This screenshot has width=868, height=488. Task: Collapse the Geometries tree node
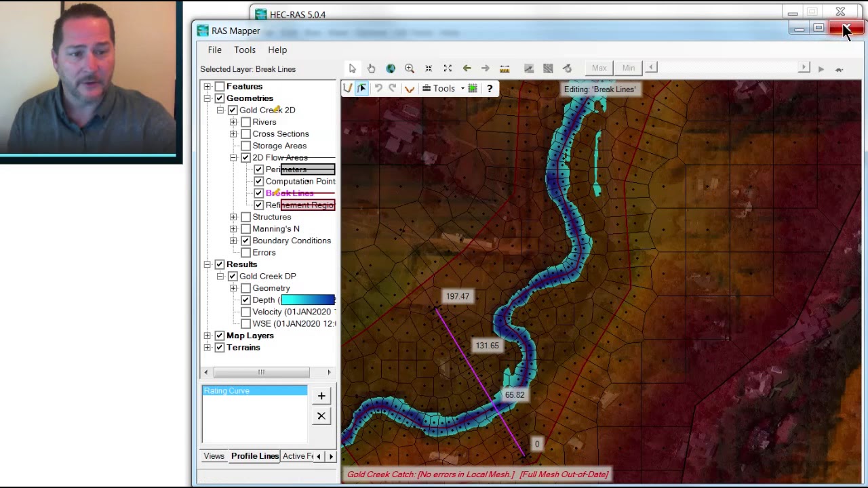(207, 98)
